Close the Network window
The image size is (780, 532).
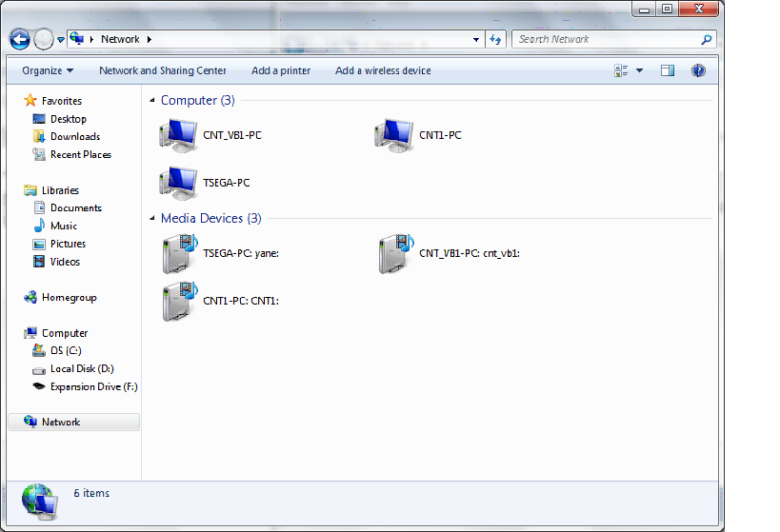(698, 9)
